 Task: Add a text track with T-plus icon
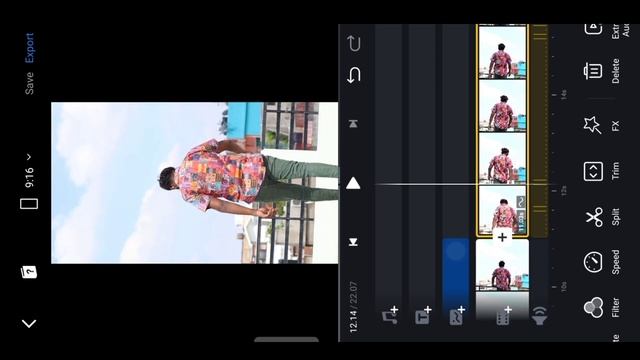pyautogui.click(x=423, y=315)
